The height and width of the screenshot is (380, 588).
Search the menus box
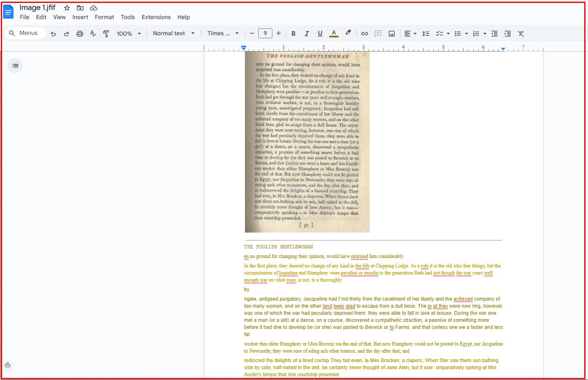pos(25,33)
